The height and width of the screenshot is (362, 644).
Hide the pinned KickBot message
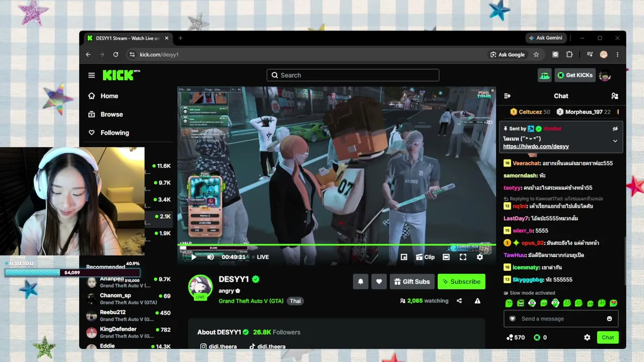615,129
